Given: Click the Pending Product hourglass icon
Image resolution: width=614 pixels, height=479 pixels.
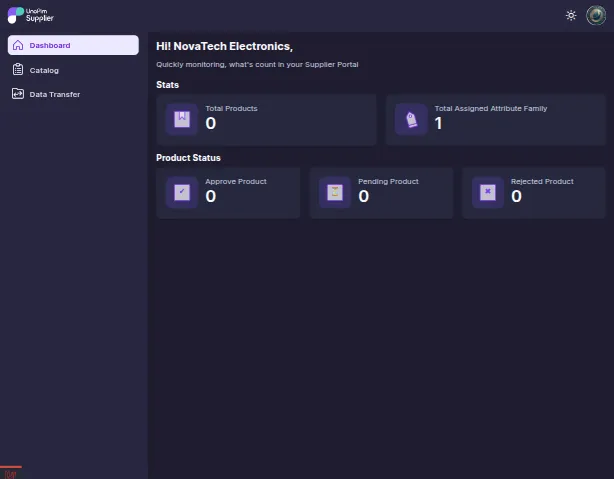Looking at the screenshot, I should tap(335, 192).
